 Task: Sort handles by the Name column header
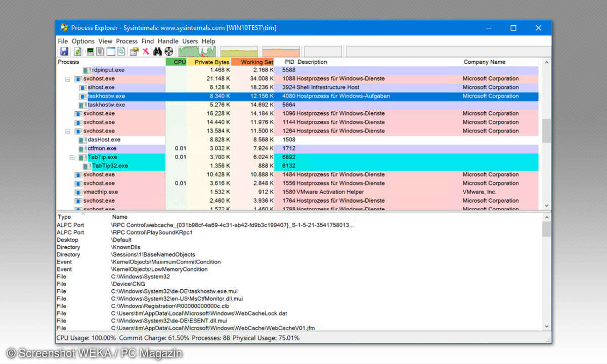[233, 217]
